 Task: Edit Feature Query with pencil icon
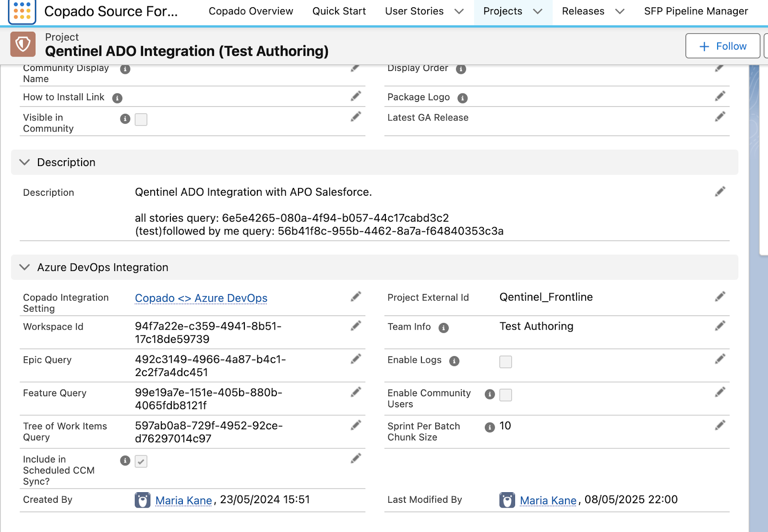pyautogui.click(x=355, y=392)
